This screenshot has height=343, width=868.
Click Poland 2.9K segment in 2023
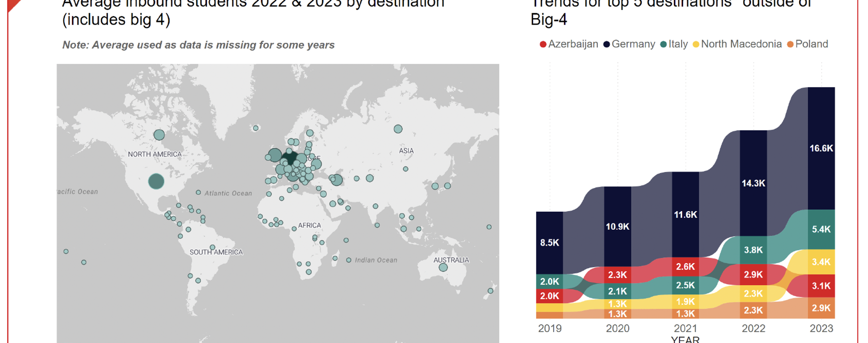(x=821, y=308)
